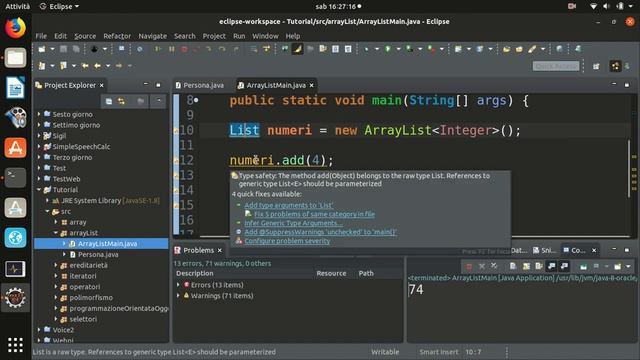Click the New file toolbar icon
The width and height of the screenshot is (640, 360).
[x=42, y=49]
